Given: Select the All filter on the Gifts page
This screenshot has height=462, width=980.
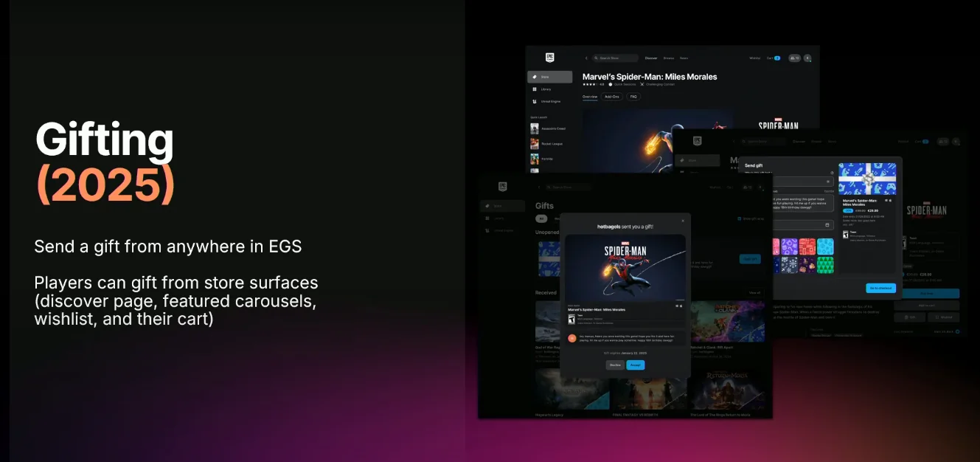Looking at the screenshot, I should 541,218.
